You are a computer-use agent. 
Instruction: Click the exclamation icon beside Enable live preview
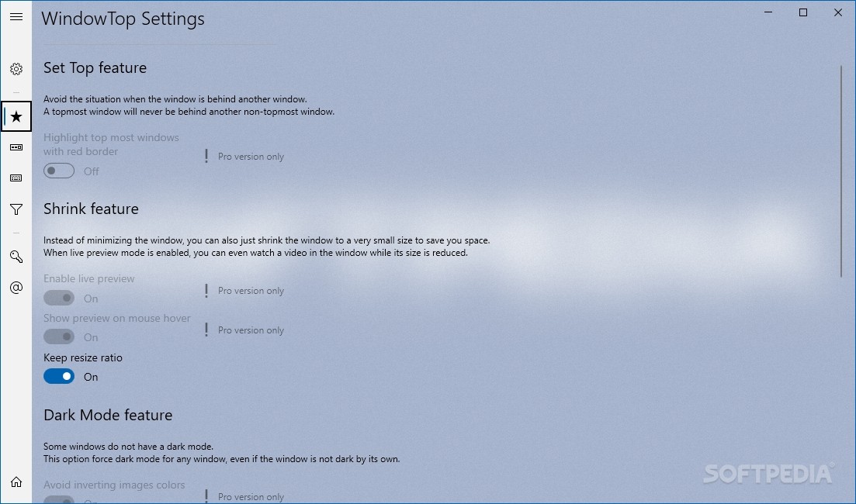click(x=206, y=291)
